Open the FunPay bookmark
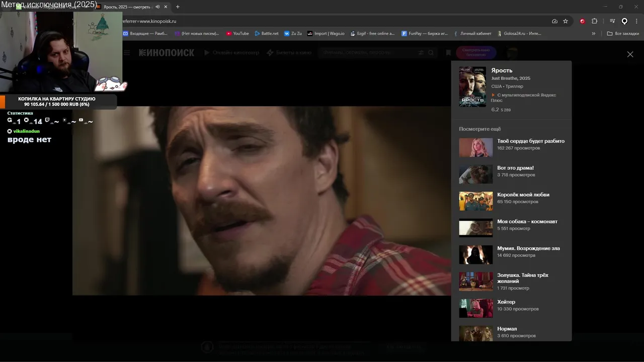 (x=425, y=34)
